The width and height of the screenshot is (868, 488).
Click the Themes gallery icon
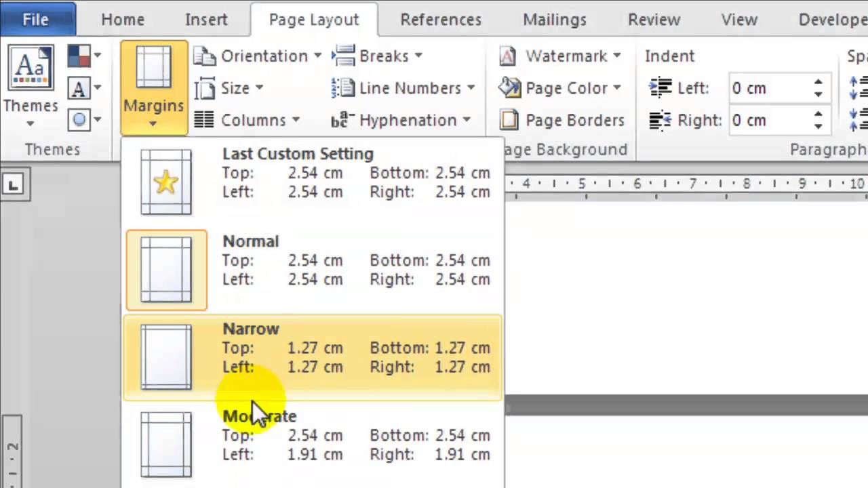(31, 68)
